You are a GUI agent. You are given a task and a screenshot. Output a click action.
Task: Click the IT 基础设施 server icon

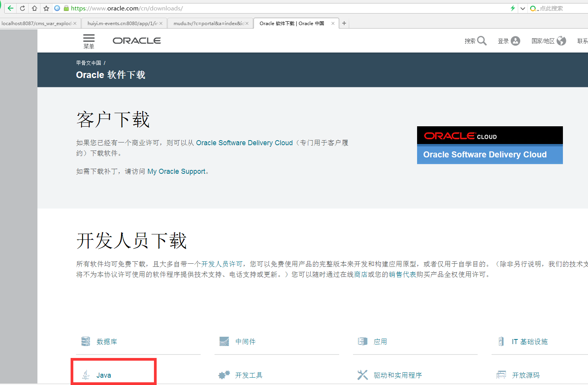[x=501, y=341]
